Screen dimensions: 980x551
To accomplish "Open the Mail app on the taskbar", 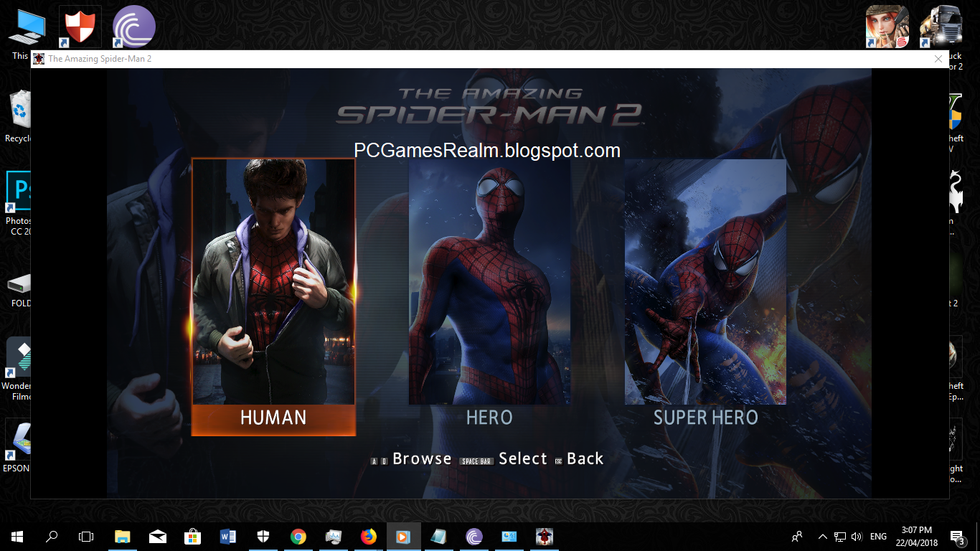I will [158, 537].
